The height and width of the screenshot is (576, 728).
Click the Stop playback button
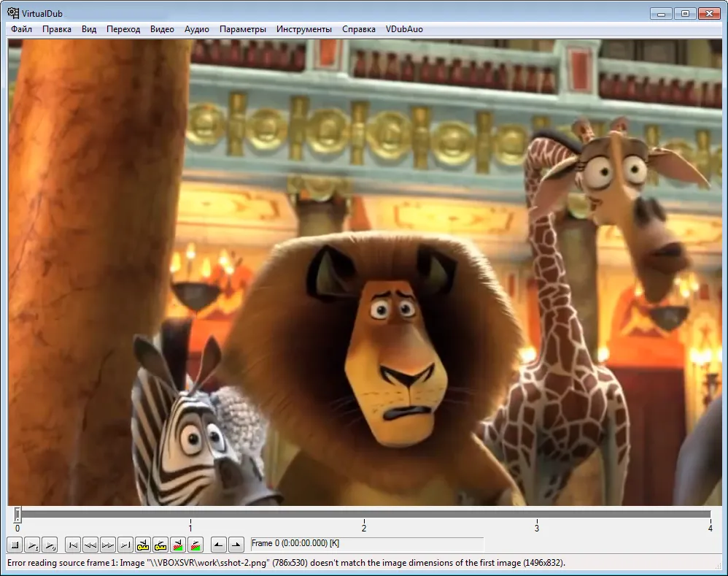pos(15,545)
